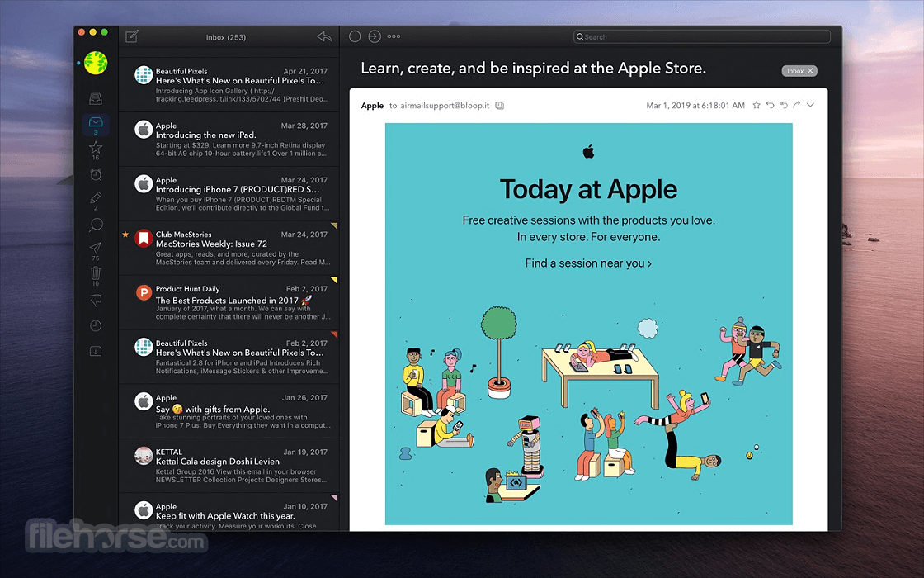
Task: Remove the Inbox tag with its X
Action: [810, 71]
